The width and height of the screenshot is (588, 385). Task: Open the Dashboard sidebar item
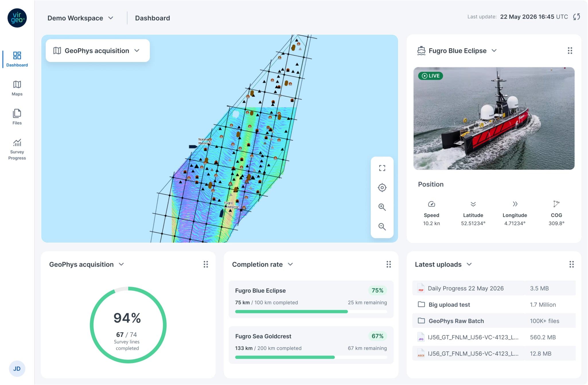17,59
